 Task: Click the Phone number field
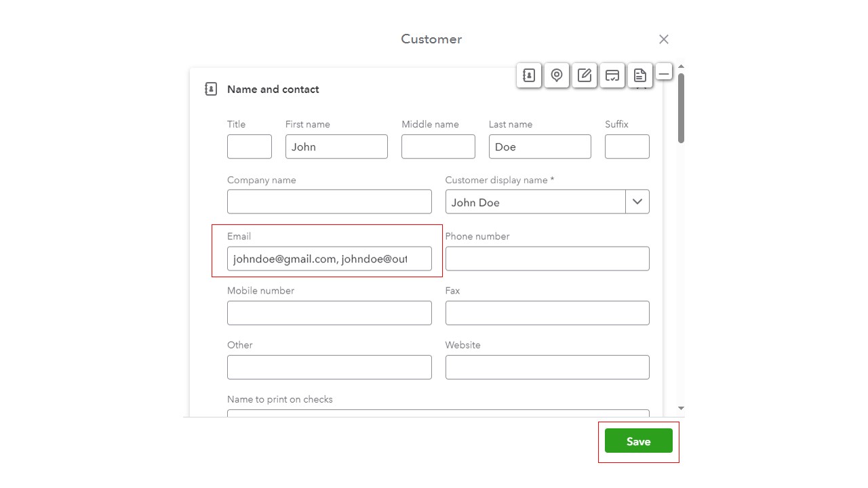(547, 259)
